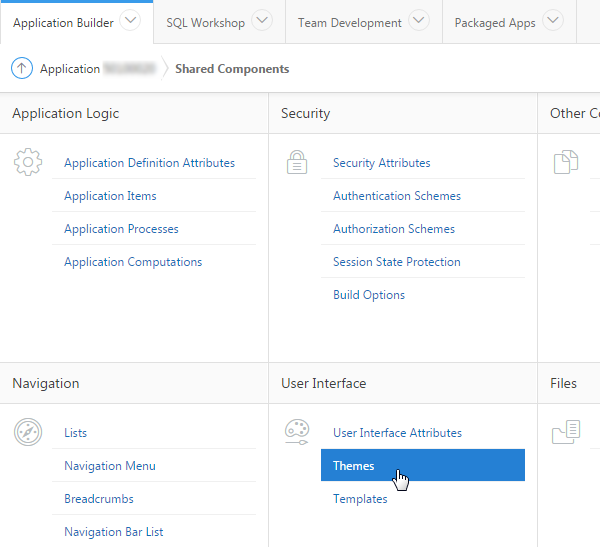Open Application Definition Attributes

click(149, 163)
